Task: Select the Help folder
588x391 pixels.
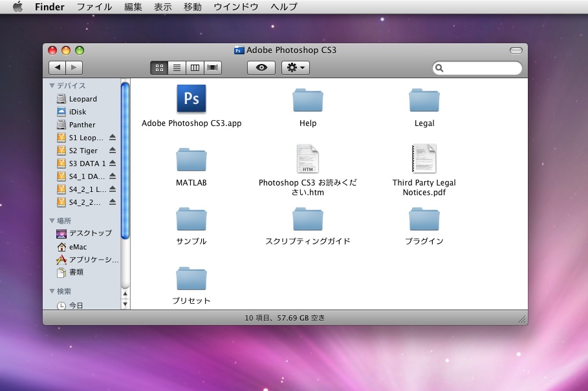Action: coord(307,100)
